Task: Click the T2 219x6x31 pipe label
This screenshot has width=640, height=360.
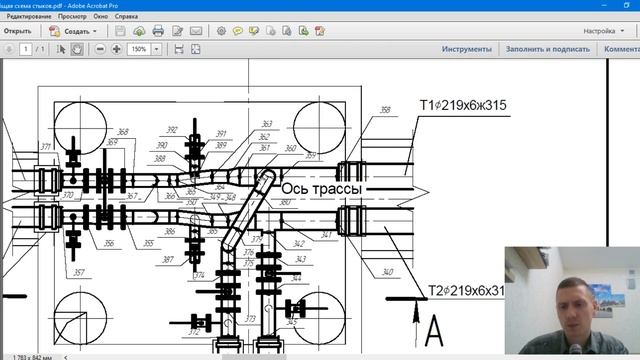Action: (466, 291)
